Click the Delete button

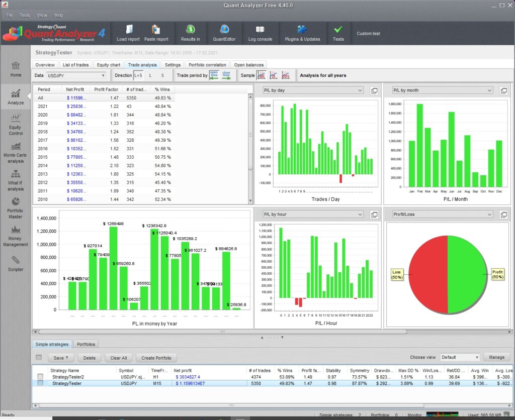coord(90,358)
